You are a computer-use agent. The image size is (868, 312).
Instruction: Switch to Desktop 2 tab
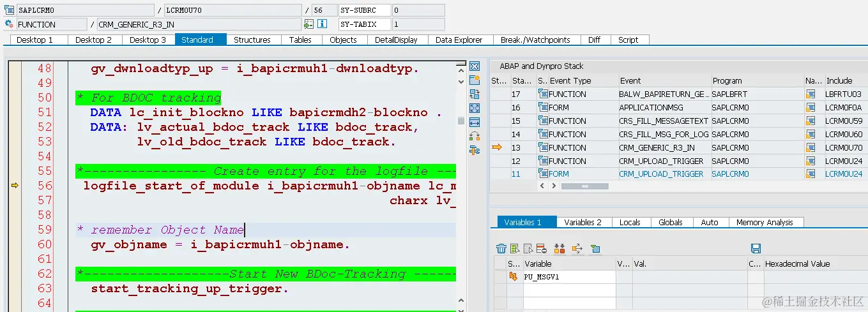[94, 40]
